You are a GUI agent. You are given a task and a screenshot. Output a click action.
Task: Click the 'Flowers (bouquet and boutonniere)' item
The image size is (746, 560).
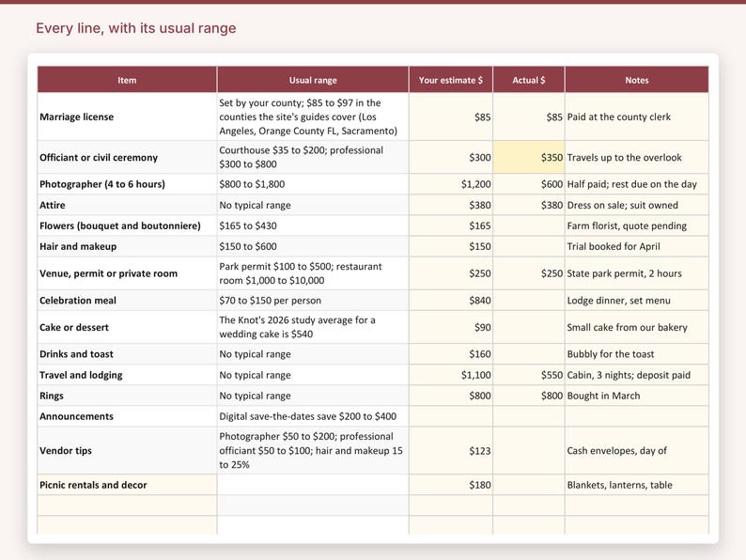coord(127,226)
